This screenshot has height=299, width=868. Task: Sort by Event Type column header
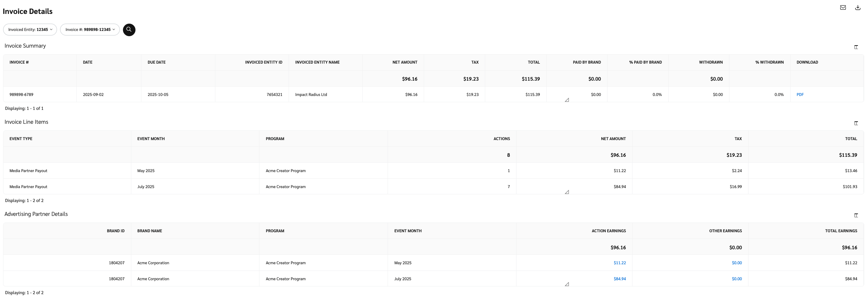21,139
